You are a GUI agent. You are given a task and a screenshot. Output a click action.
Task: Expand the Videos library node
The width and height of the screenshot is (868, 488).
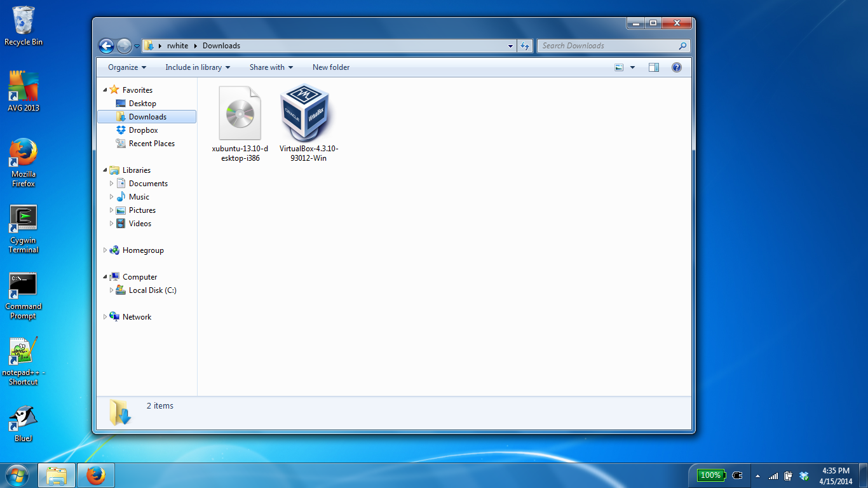tap(112, 224)
